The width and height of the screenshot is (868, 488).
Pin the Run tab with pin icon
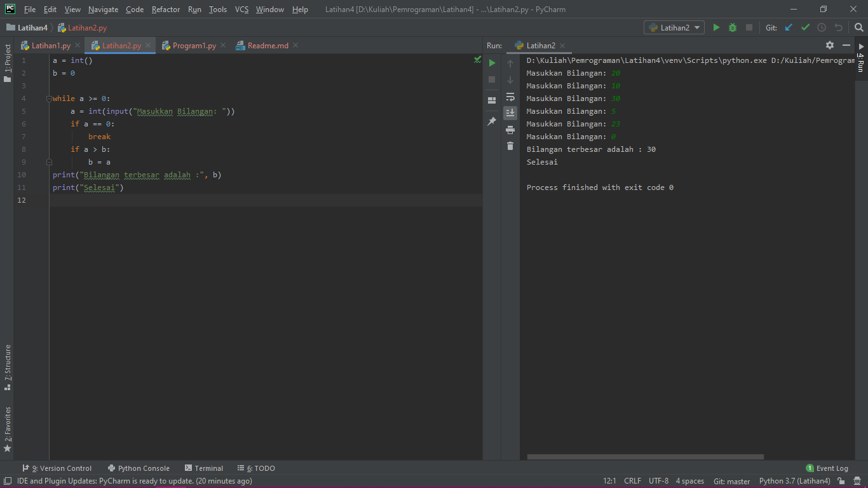(492, 121)
